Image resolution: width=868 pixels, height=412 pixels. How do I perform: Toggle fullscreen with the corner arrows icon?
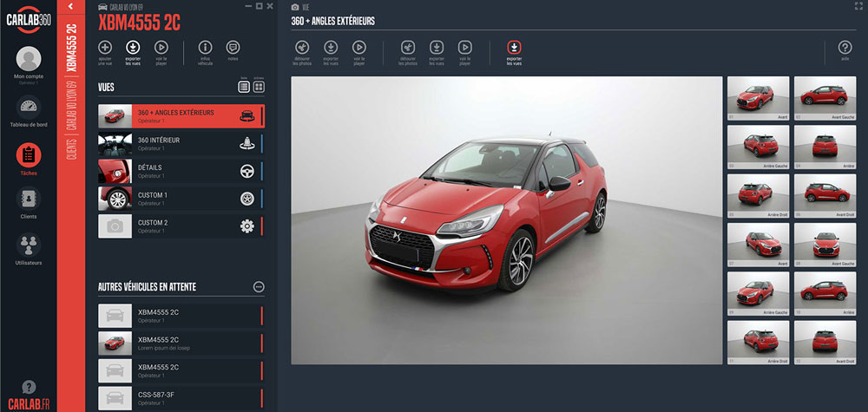pyautogui.click(x=858, y=6)
